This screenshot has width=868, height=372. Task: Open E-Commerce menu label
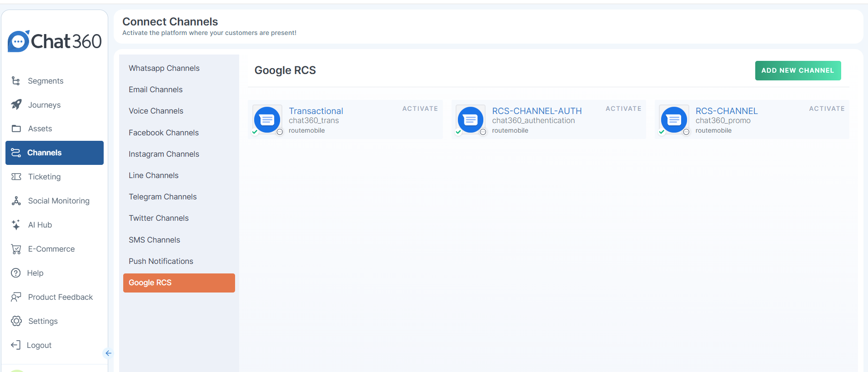tap(51, 249)
